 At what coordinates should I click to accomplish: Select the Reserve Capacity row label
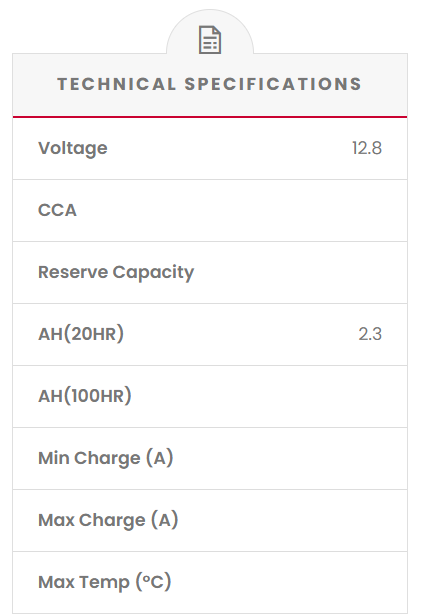[116, 273]
